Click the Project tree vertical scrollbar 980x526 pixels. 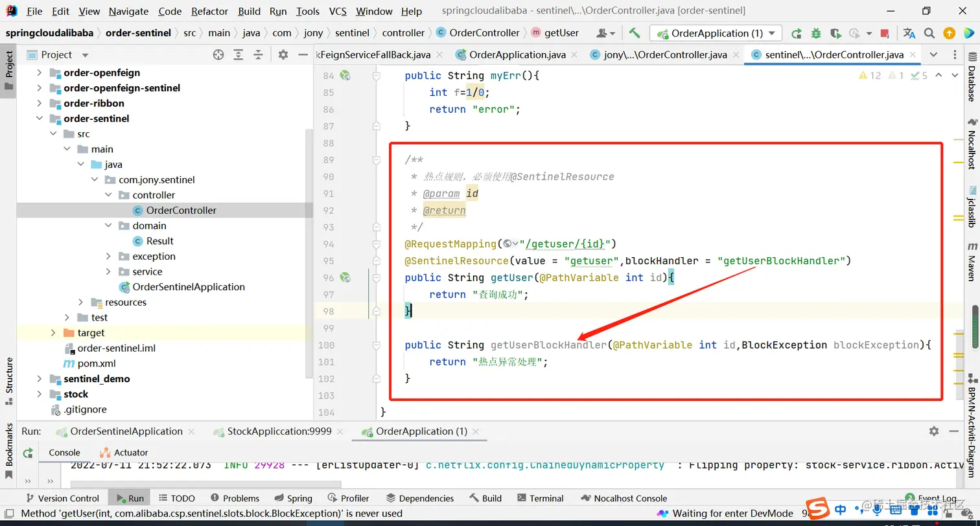pyautogui.click(x=309, y=253)
